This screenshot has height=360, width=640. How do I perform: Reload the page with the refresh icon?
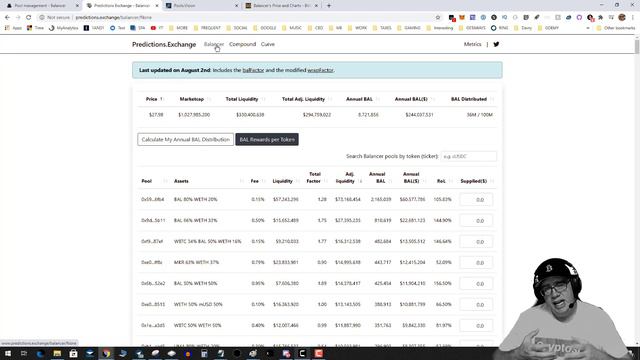pyautogui.click(x=29, y=18)
